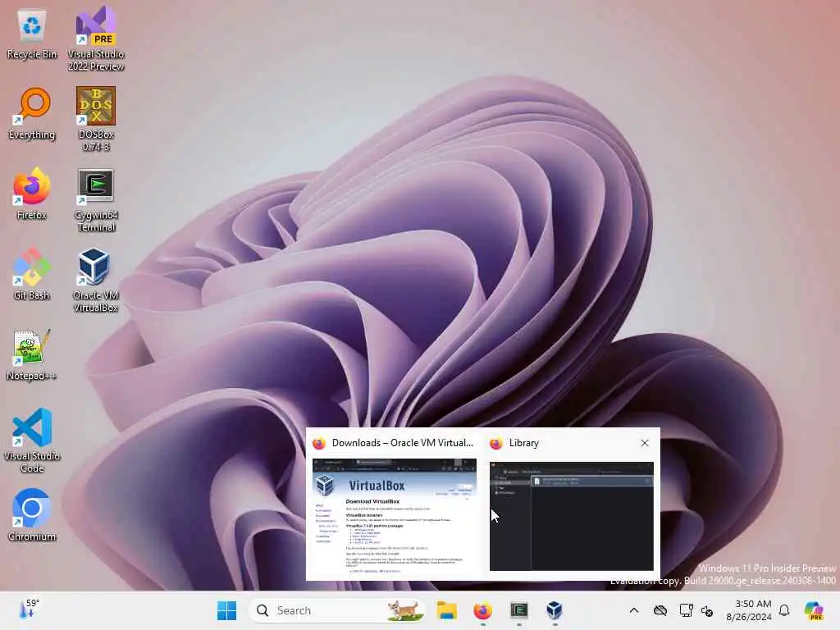Close the Library window preview
The image size is (840, 630).
[645, 443]
